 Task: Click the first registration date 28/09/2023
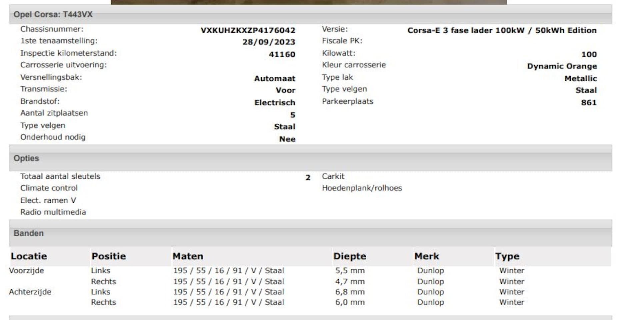pos(269,42)
